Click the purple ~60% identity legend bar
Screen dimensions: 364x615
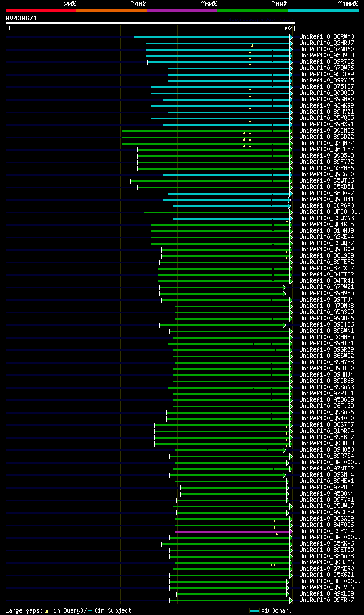pyautogui.click(x=182, y=10)
